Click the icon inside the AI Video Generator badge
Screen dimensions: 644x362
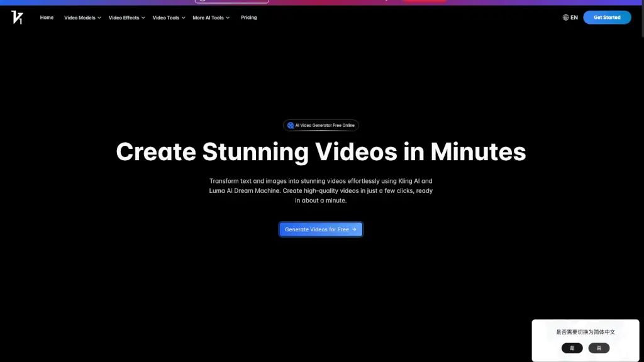tap(291, 125)
